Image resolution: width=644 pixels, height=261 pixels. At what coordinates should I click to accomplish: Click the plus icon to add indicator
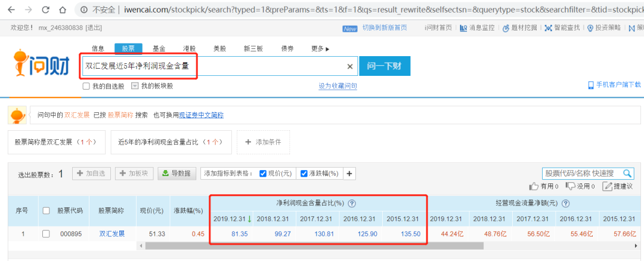(349, 174)
